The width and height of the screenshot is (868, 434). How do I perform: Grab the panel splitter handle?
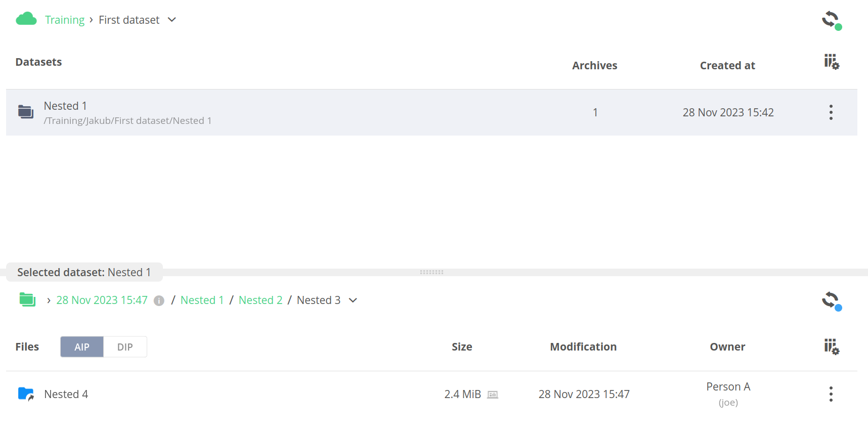pyautogui.click(x=431, y=272)
